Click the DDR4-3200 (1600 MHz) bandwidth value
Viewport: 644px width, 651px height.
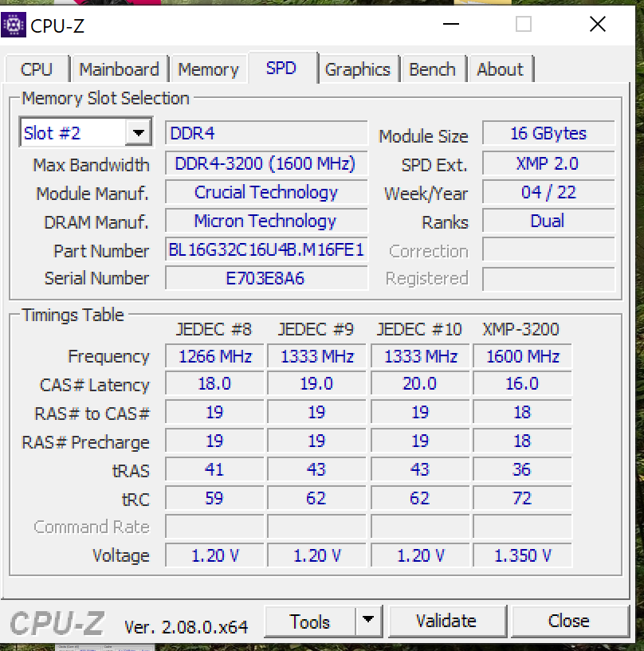click(x=266, y=163)
